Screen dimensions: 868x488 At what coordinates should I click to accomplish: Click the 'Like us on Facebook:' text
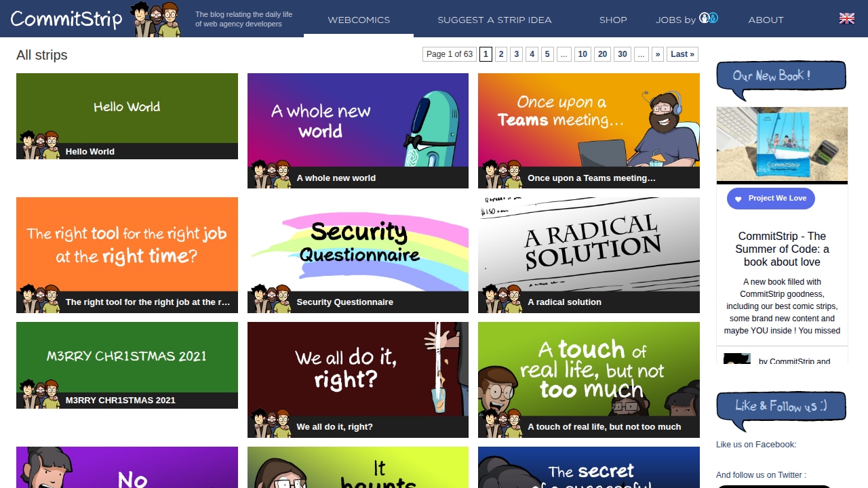tap(756, 445)
